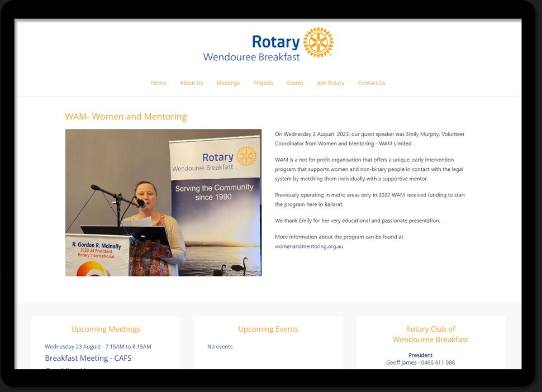Click the Rotary Club of Wendouree Breakfast heading

tap(430, 334)
